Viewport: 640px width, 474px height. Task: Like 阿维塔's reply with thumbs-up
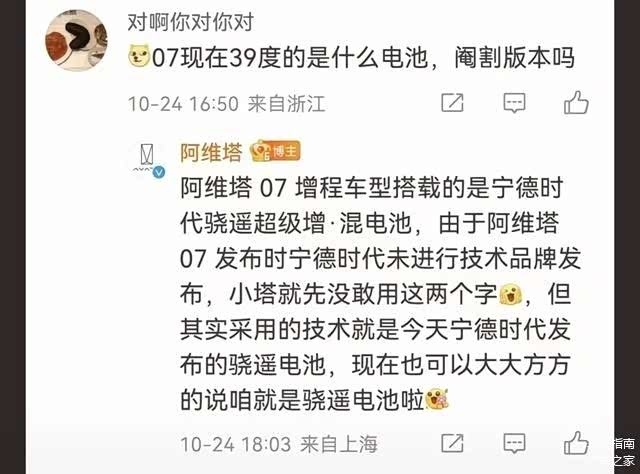(x=576, y=443)
